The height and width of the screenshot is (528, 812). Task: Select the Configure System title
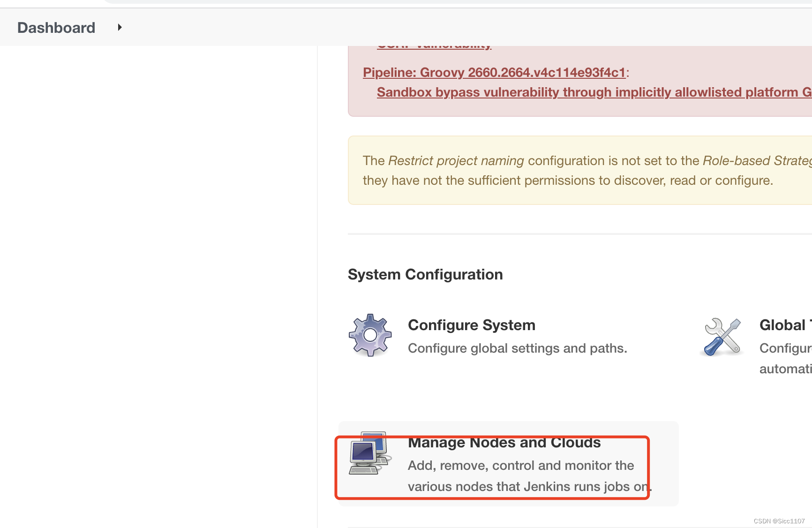click(x=472, y=325)
